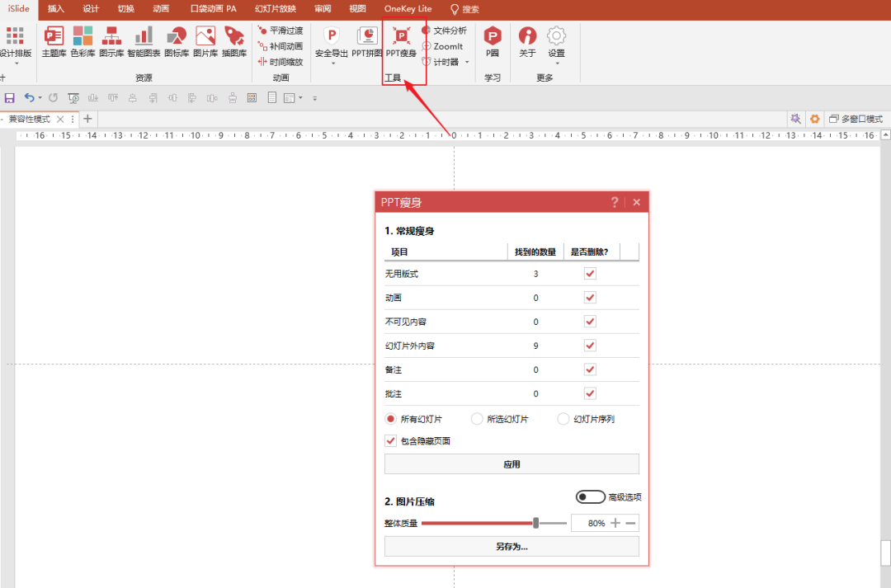Uncheck delete box for 不可见内容

click(x=590, y=322)
